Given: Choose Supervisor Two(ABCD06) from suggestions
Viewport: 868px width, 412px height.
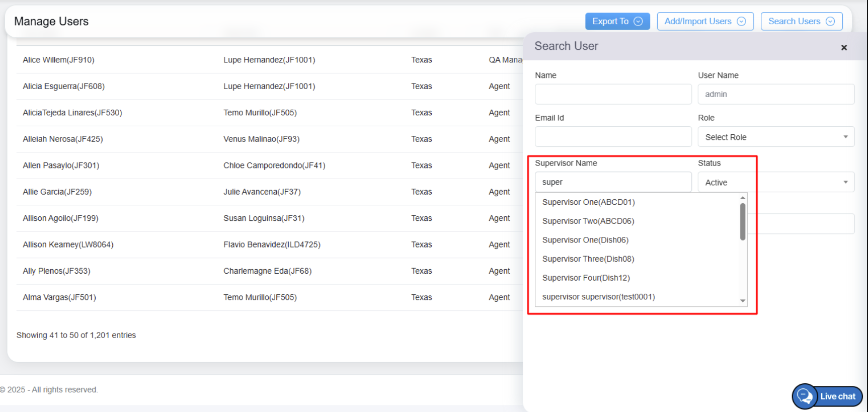Looking at the screenshot, I should [588, 221].
